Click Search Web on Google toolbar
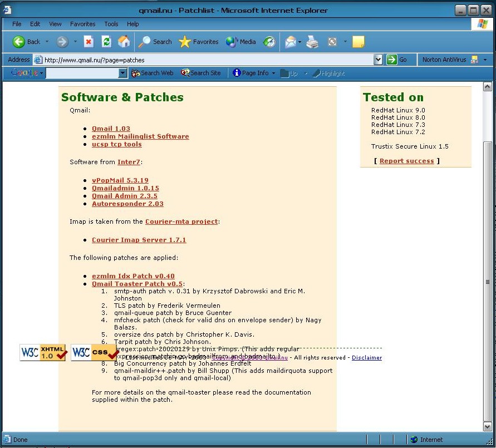The width and height of the screenshot is (496, 448). pyautogui.click(x=153, y=73)
